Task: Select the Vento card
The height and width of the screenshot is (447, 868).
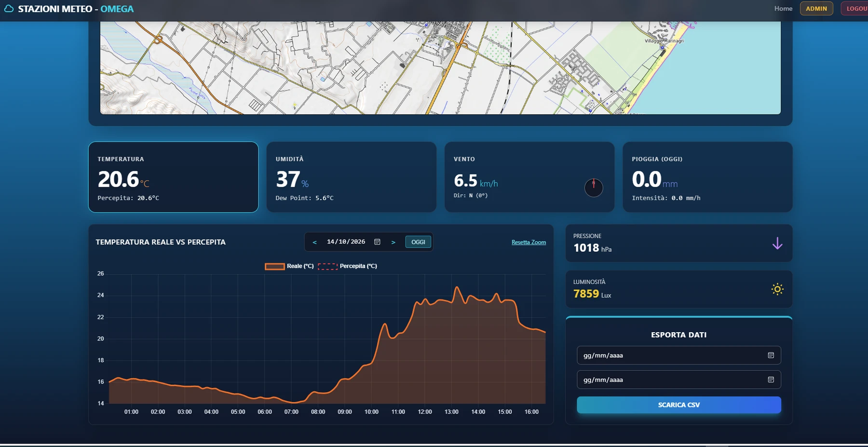Action: click(529, 177)
